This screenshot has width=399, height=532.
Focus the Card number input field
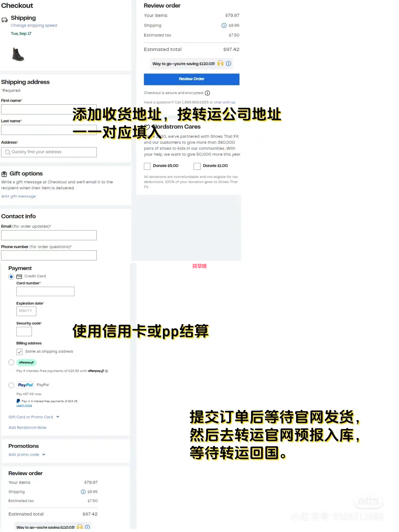45,291
